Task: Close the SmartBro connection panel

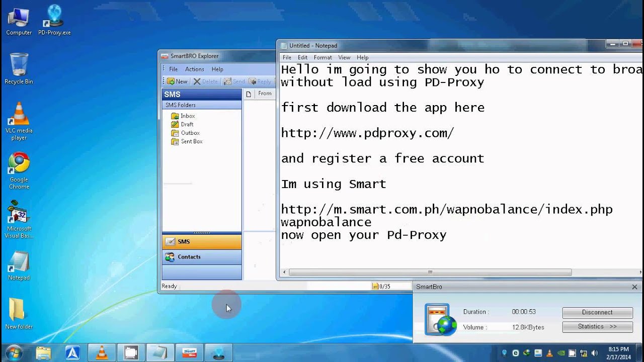Action: point(634,287)
